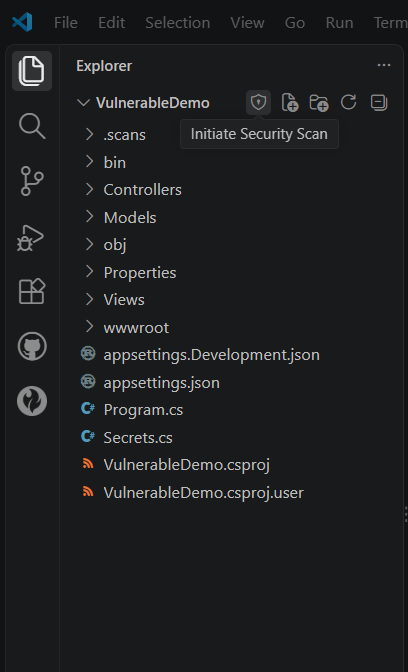The image size is (408, 672).
Task: Open the Go menu
Action: coord(295,23)
